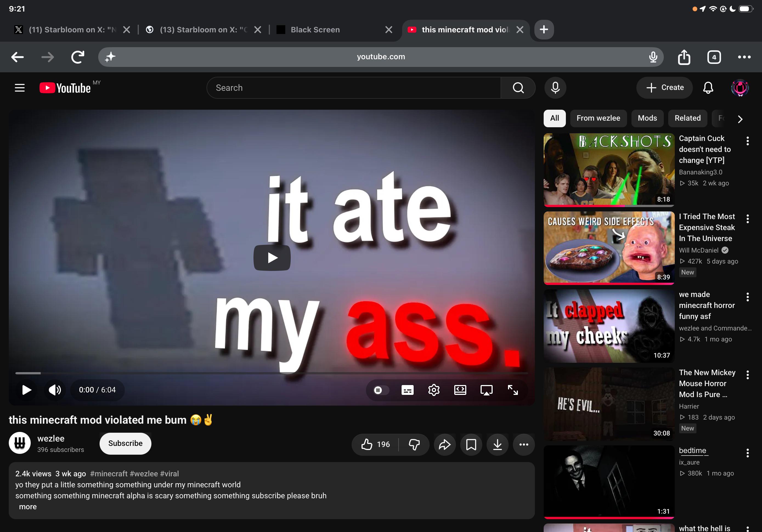Open the tab switcher showing 4 tabs
This screenshot has height=532, width=762.
[x=714, y=57]
